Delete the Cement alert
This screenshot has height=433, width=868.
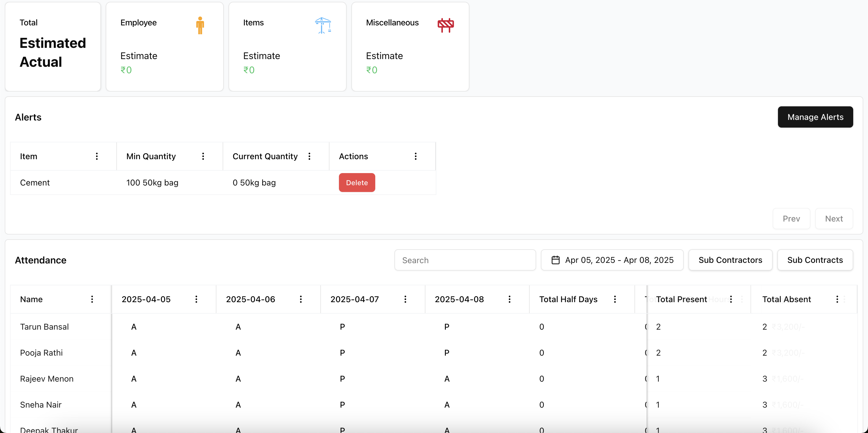357,183
